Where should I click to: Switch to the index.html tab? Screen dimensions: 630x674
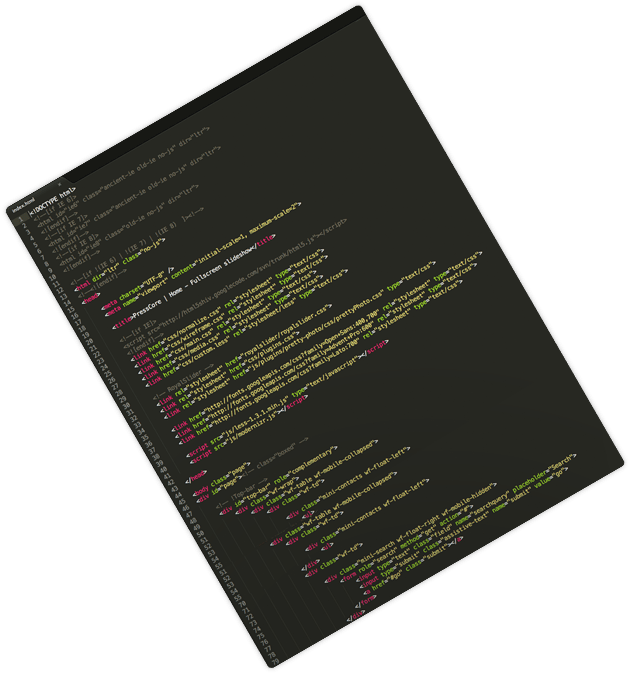25,207
